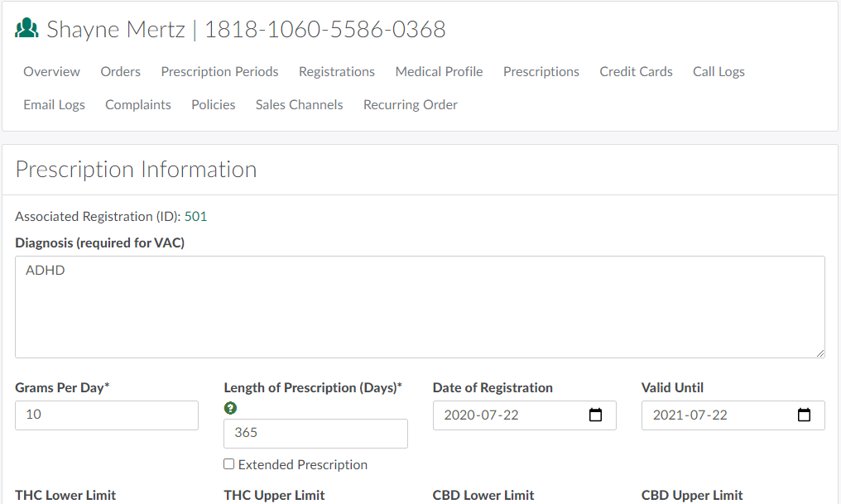
Task: Show the Call Logs tab
Action: coord(718,72)
